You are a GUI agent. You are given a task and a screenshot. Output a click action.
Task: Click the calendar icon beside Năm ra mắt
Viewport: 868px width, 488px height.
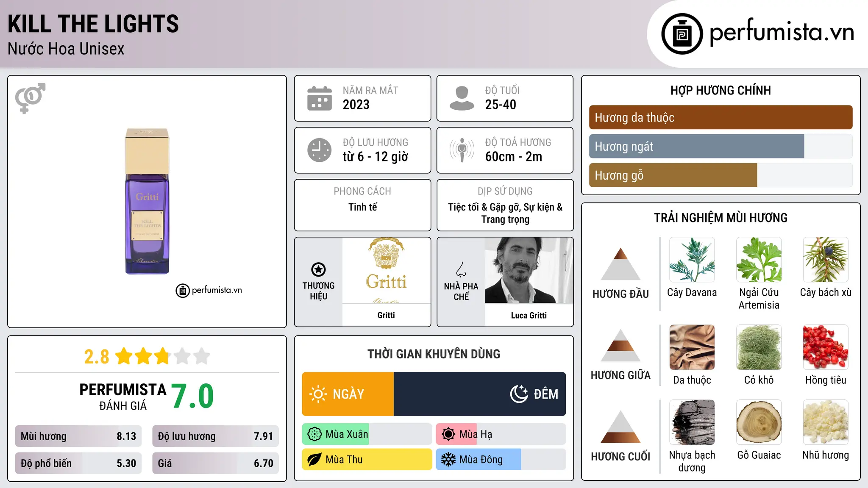pos(320,98)
